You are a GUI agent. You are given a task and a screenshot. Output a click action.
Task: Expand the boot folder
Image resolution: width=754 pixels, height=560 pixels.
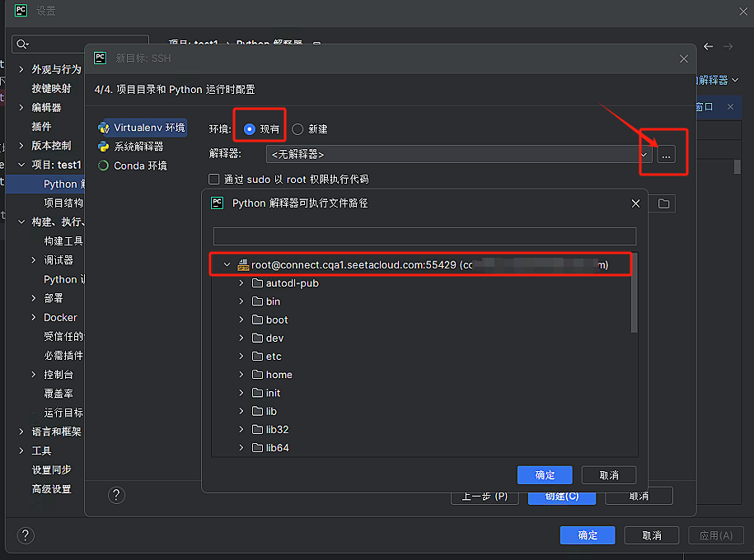241,320
